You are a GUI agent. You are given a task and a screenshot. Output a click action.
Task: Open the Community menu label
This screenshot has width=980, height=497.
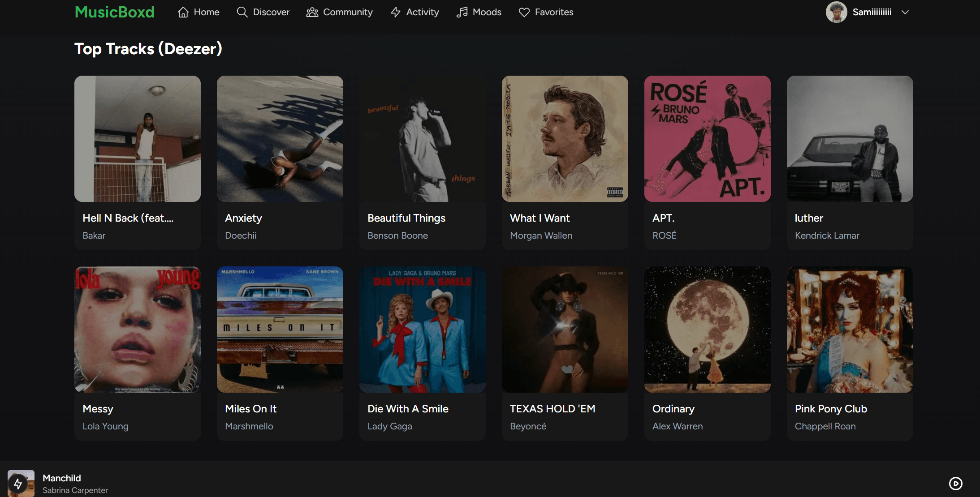pos(348,12)
